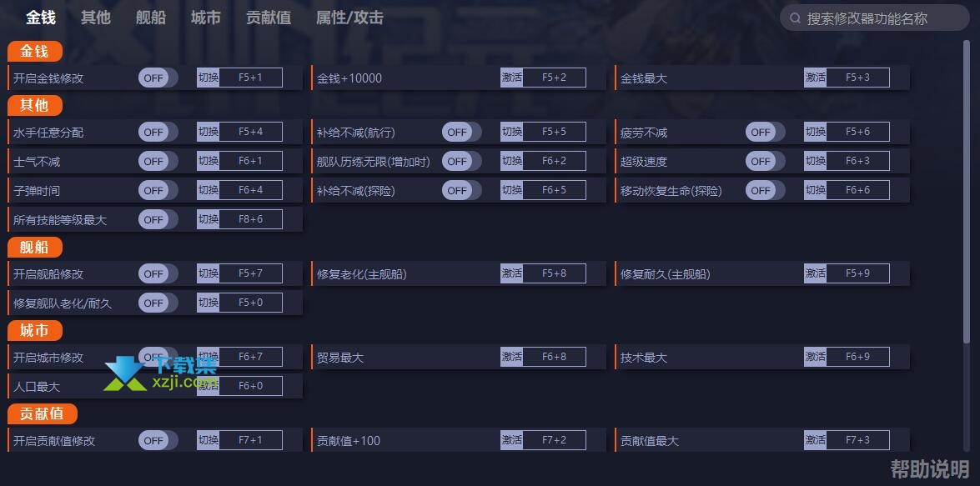Toggle 开启金钱修改 switch on
The image size is (980, 486).
coord(158,78)
